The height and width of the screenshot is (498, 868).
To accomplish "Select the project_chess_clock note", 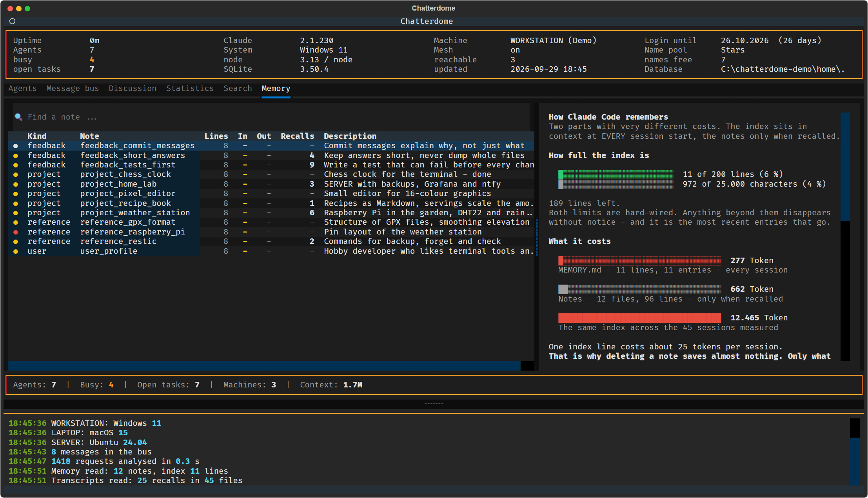I will [x=271, y=174].
